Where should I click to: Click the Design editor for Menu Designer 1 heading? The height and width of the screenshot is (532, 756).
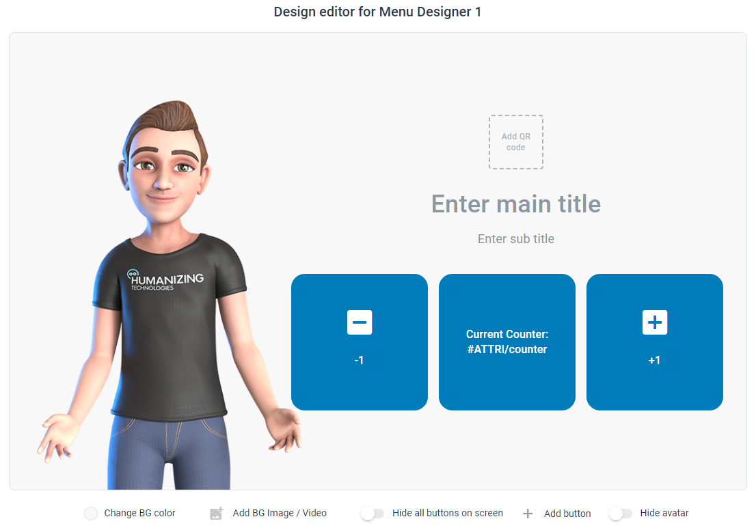pos(377,12)
